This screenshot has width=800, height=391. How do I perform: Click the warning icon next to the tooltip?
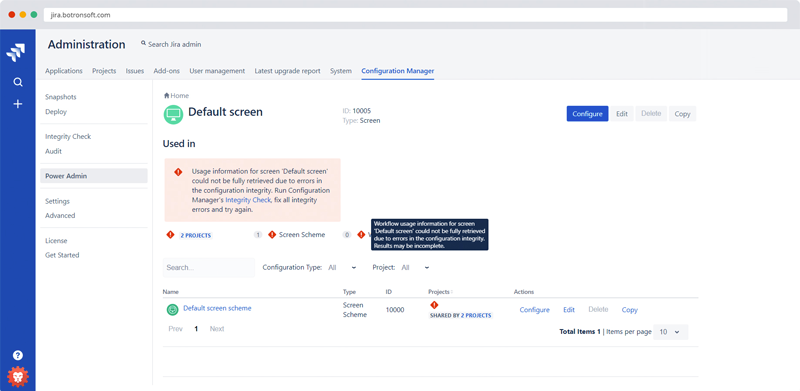pos(362,235)
